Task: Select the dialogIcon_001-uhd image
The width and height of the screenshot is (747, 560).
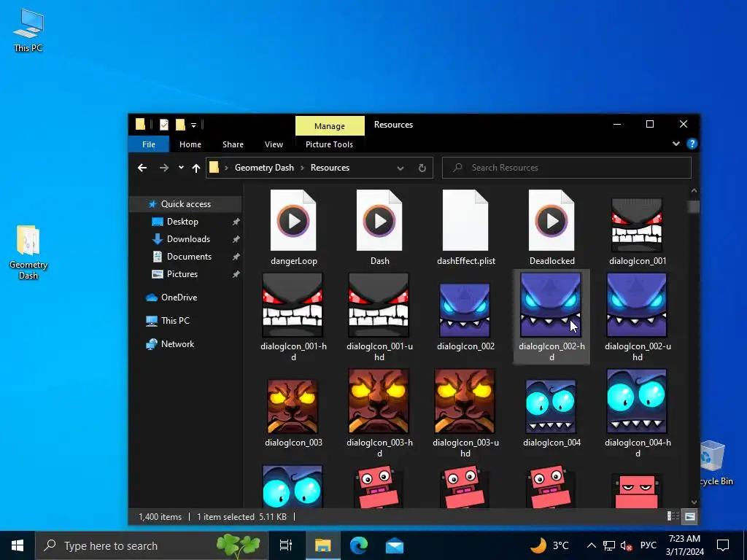Action: 379,316
